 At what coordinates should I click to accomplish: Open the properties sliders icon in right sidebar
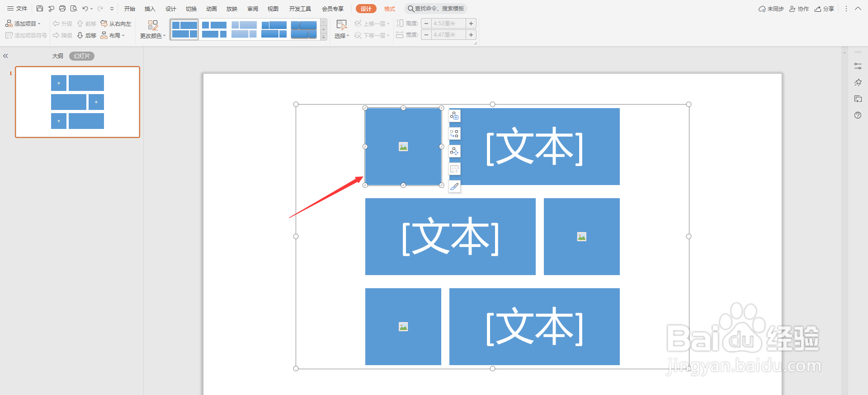(x=858, y=66)
